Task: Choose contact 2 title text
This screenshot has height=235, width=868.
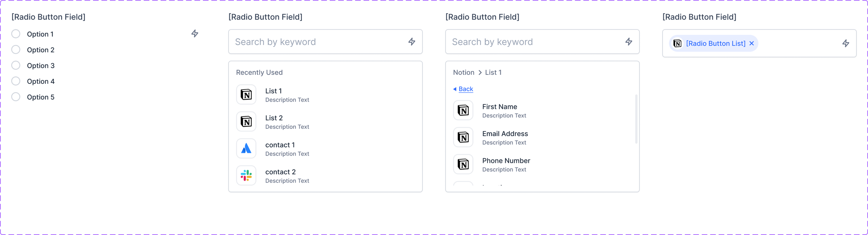Action: coord(281,172)
